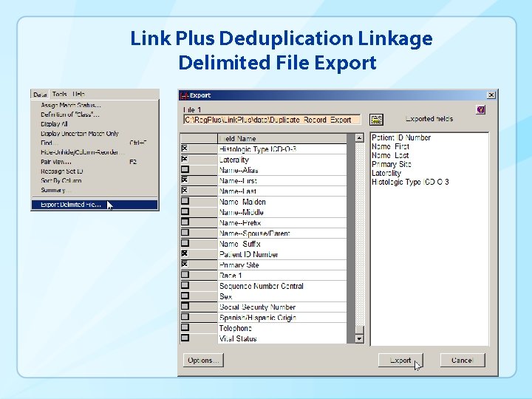
Task: Check the Telephone checkbox
Action: tap(185, 327)
